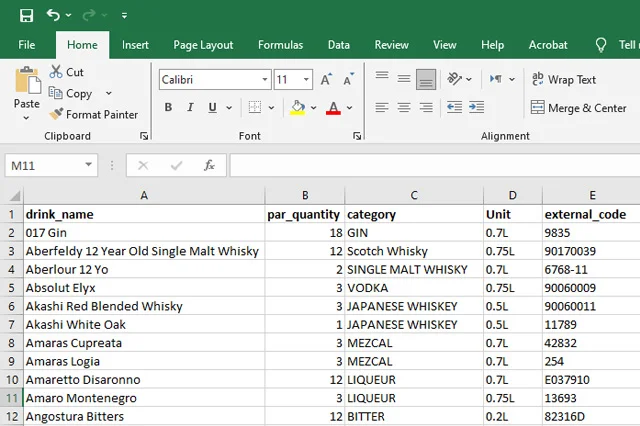This screenshot has width=640, height=426.
Task: Click the Select All corner triangle
Action: point(15,196)
